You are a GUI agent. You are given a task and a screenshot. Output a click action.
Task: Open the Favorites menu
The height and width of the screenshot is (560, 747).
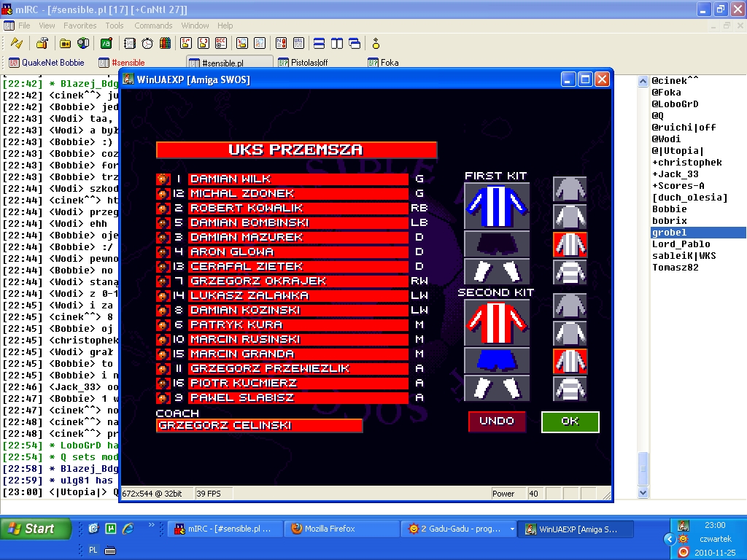80,26
